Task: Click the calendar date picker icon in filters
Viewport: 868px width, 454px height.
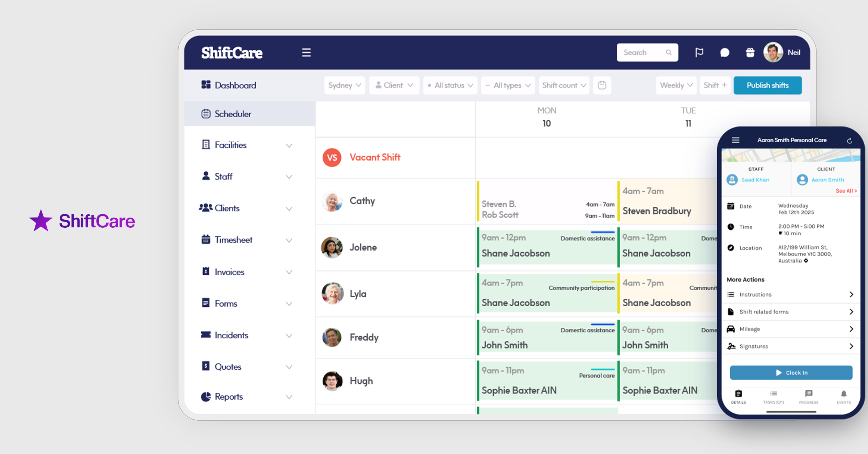Action: [x=602, y=85]
